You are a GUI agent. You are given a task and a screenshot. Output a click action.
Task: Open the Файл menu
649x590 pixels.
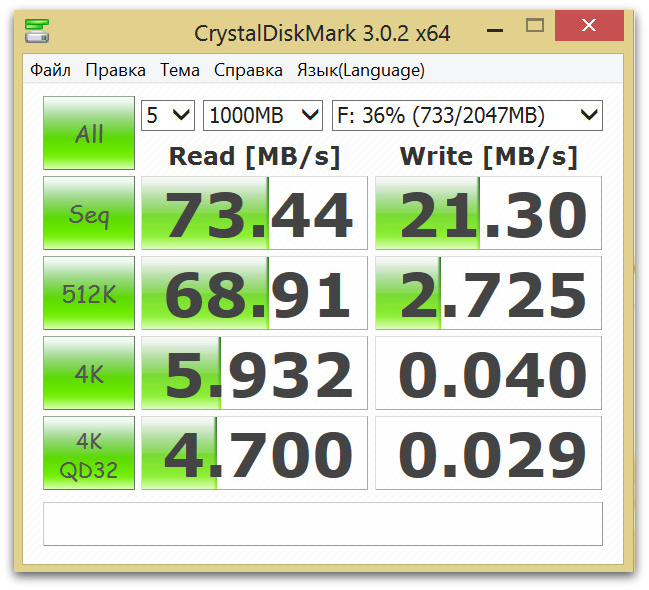pos(50,70)
